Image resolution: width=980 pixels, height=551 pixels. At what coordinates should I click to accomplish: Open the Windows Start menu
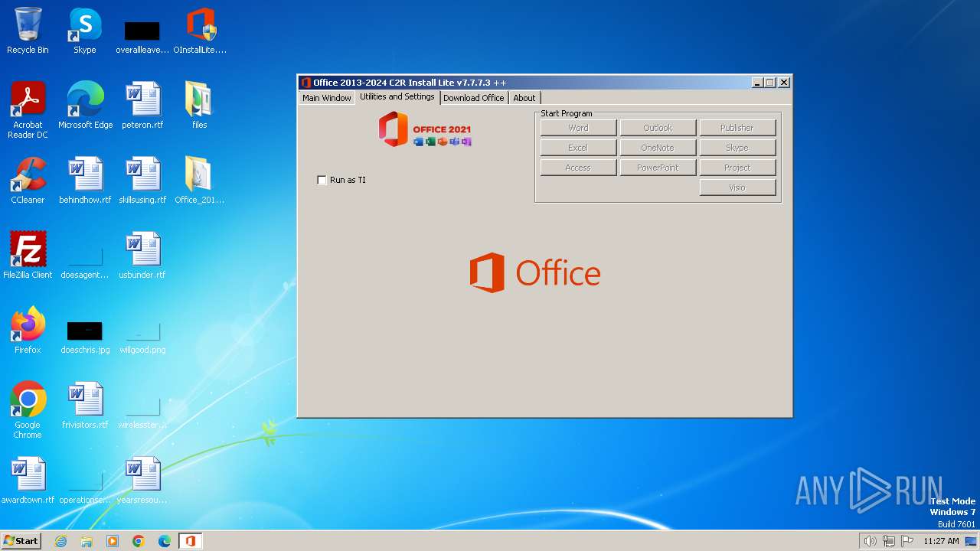pos(21,541)
